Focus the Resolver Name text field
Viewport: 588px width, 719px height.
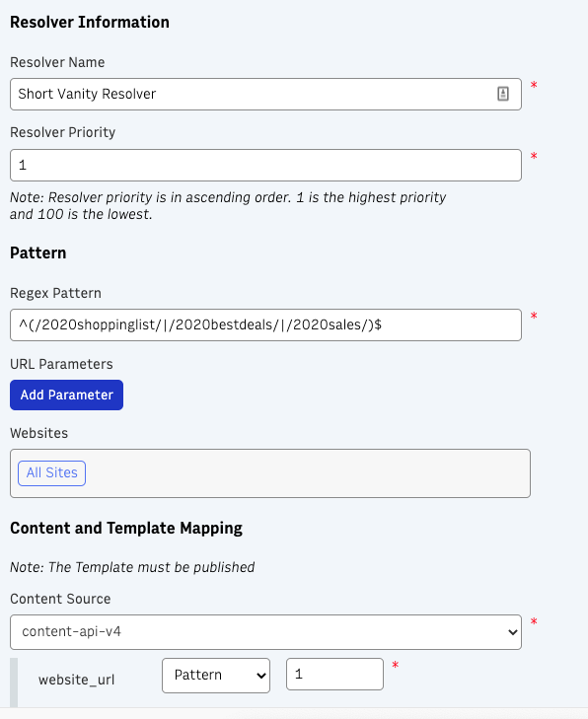[265, 94]
